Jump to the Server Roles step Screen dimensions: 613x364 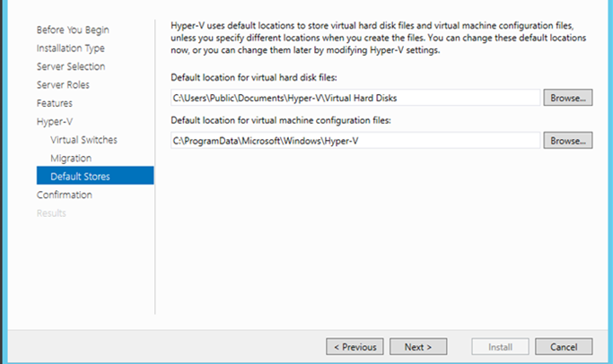pos(63,85)
